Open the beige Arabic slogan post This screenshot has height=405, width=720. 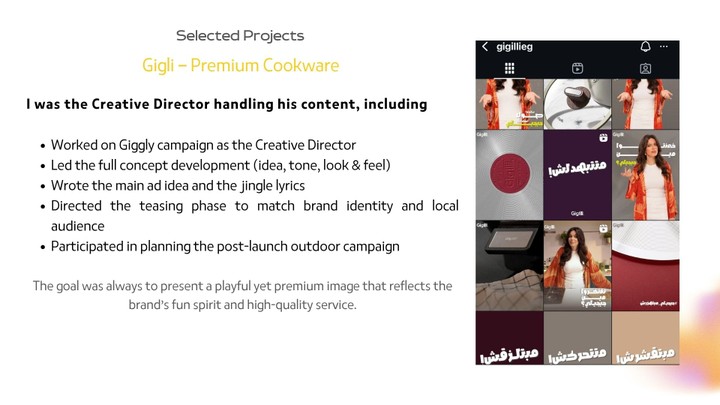tap(645, 338)
